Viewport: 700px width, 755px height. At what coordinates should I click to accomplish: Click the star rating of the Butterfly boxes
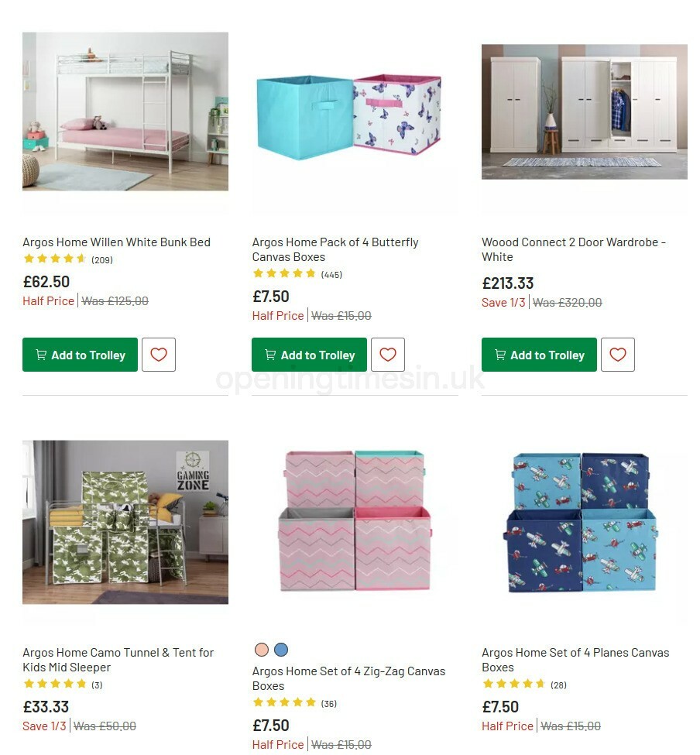tap(285, 273)
